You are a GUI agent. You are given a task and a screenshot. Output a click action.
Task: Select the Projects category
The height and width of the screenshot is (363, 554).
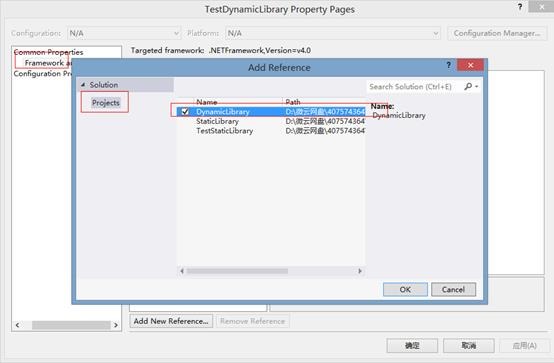[x=106, y=103]
